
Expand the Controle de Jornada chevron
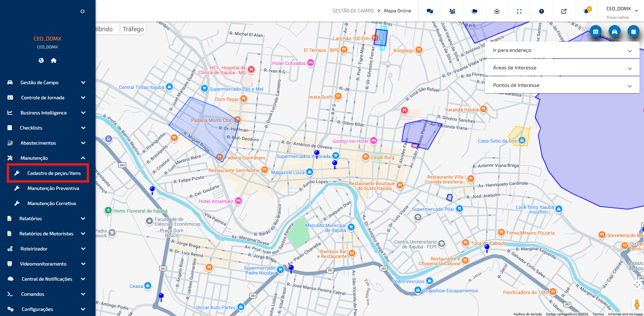83,98
